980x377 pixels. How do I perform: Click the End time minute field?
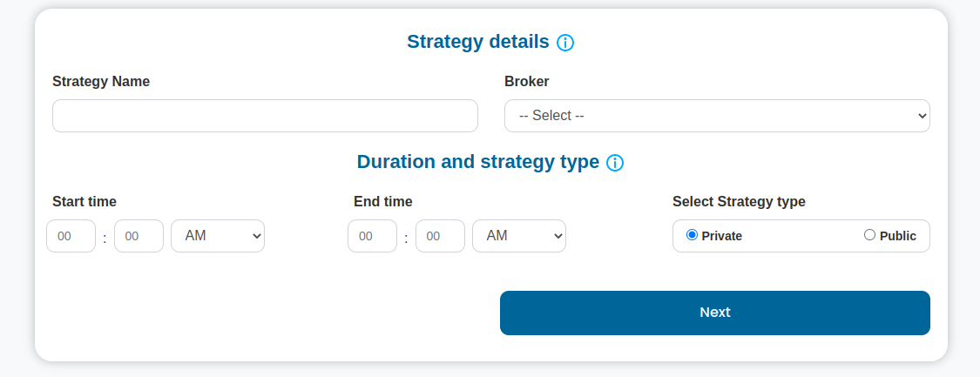click(440, 236)
